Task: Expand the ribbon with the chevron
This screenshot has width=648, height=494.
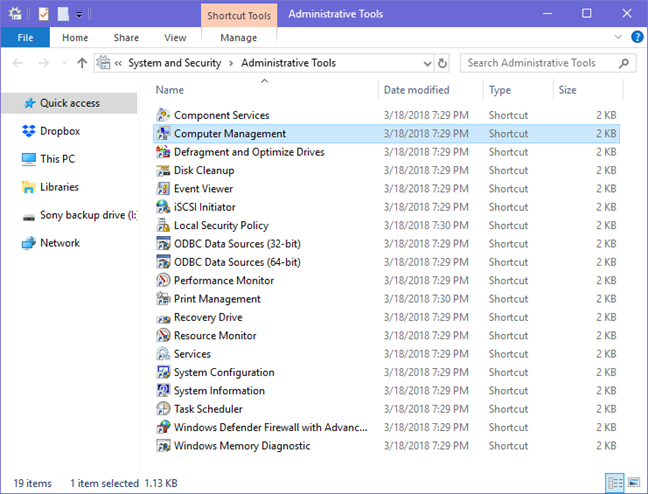Action: 618,37
